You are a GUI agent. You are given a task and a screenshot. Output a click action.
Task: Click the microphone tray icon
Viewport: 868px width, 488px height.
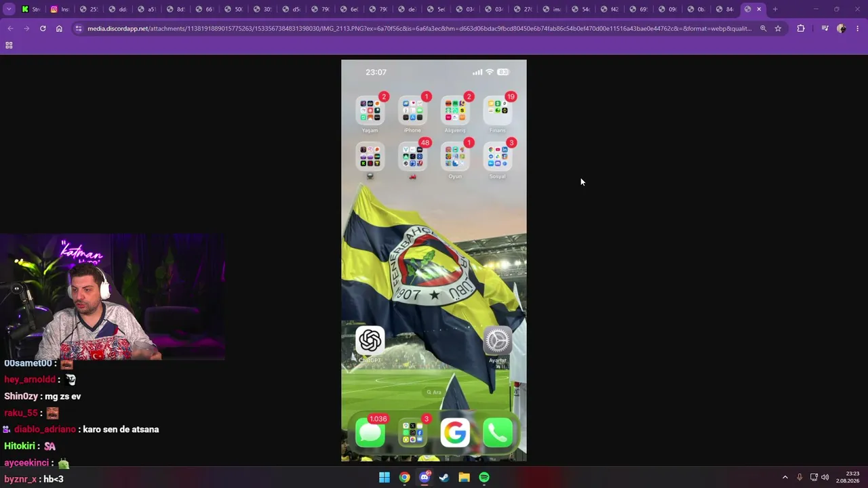click(x=800, y=477)
